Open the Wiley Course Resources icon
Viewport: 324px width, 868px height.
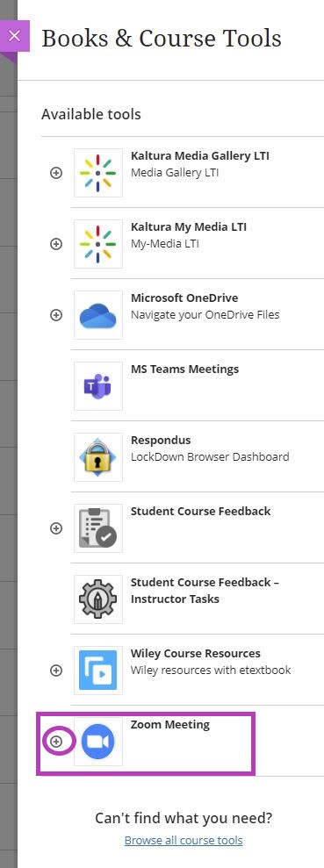click(x=98, y=671)
